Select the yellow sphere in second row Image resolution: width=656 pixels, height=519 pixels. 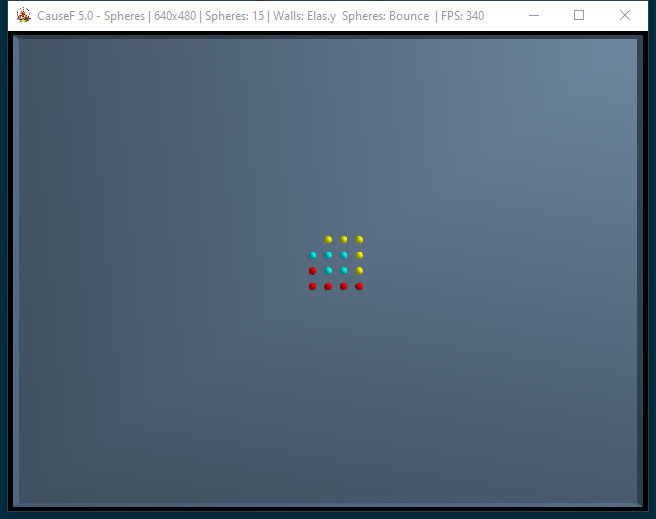(360, 255)
